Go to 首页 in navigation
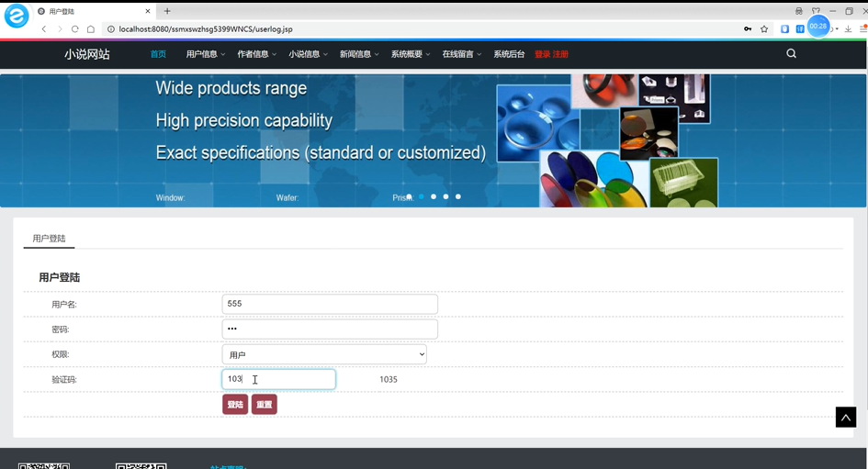 point(158,54)
